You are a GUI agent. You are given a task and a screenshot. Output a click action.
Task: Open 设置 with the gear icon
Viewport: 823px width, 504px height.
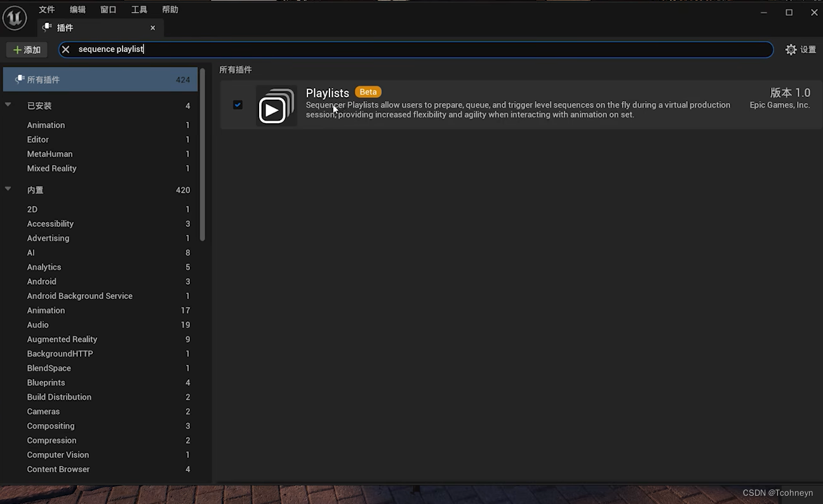[801, 50]
